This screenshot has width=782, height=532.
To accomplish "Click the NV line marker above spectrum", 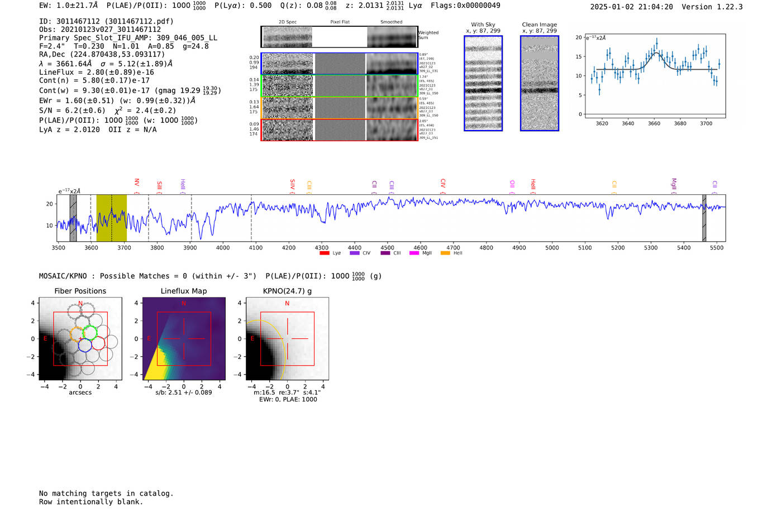I will click(137, 183).
